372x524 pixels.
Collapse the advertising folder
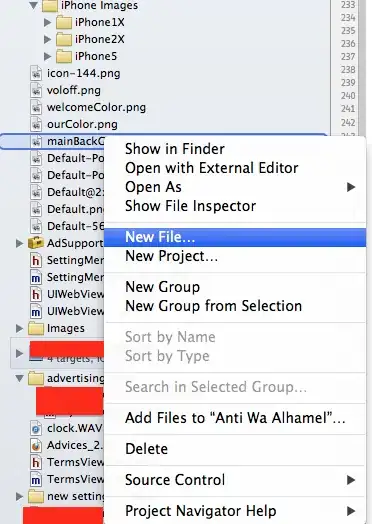19,378
